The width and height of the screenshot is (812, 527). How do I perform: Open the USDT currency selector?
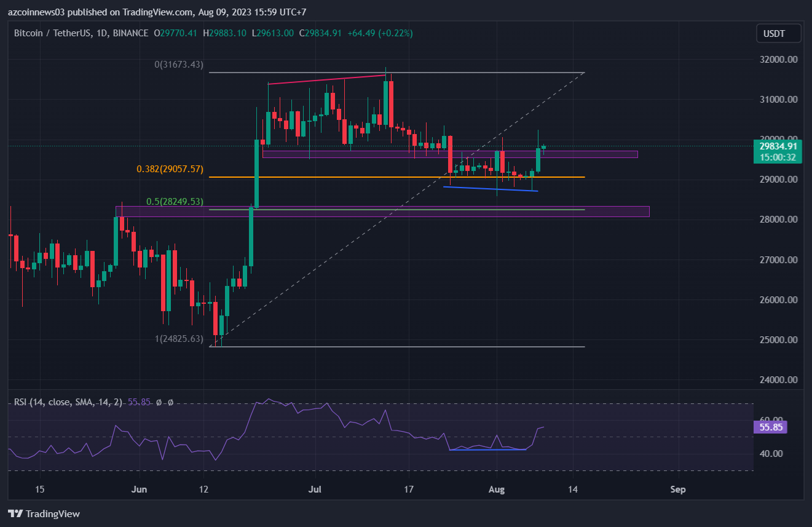click(x=778, y=33)
